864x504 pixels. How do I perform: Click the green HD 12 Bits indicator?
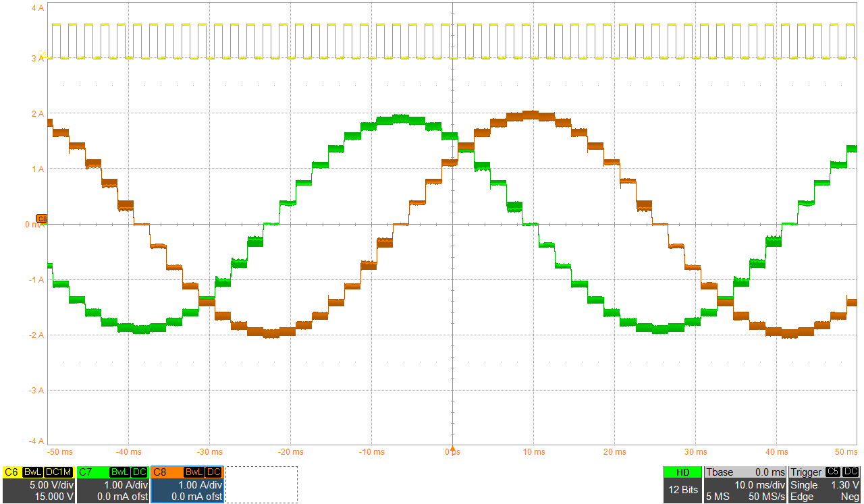[682, 484]
